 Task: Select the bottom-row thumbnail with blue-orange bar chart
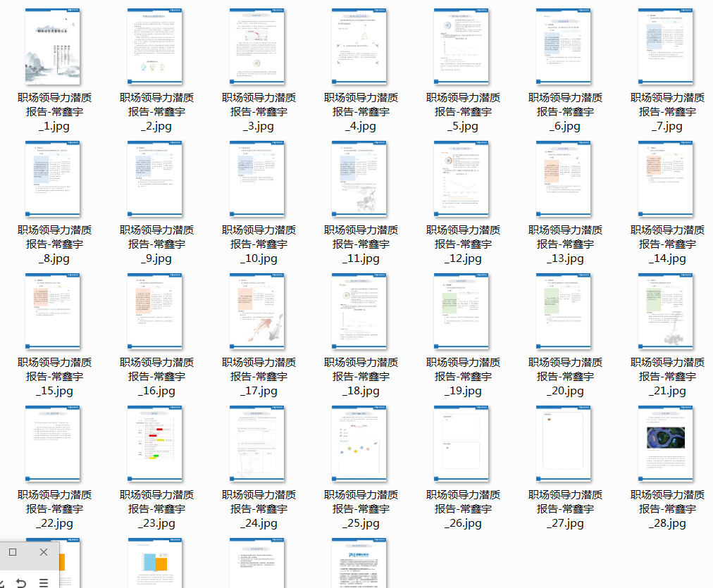coord(155,563)
